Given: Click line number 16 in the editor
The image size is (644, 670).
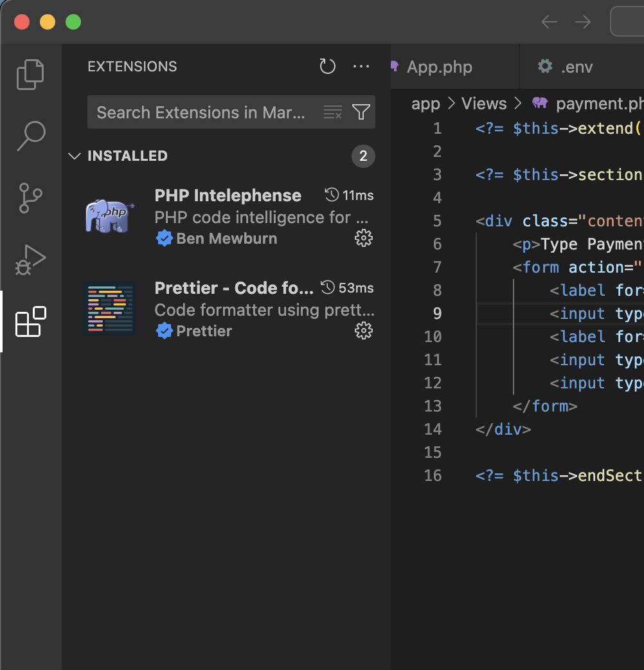Looking at the screenshot, I should pos(433,476).
